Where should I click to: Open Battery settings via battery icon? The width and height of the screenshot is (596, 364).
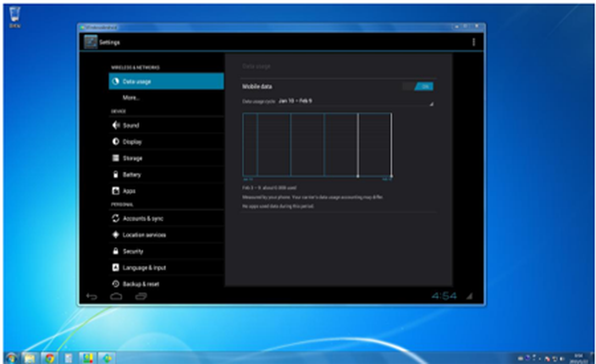[115, 175]
